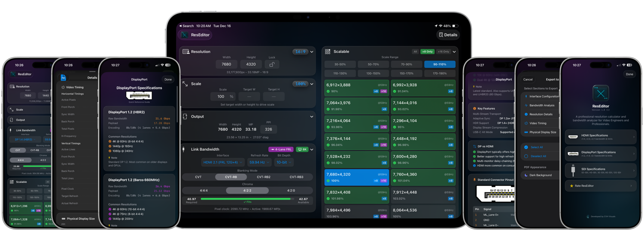
Task: Open HDMI Specifications connector icon
Action: (573, 137)
